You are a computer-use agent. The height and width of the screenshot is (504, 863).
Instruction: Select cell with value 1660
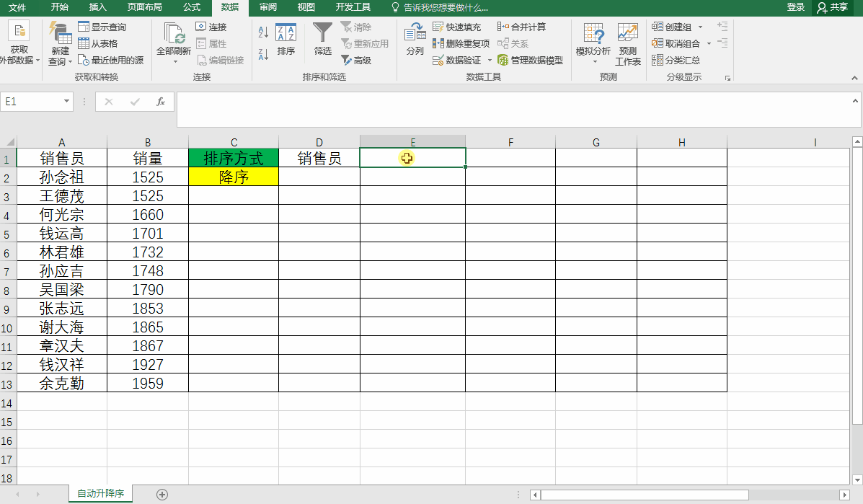(x=148, y=214)
